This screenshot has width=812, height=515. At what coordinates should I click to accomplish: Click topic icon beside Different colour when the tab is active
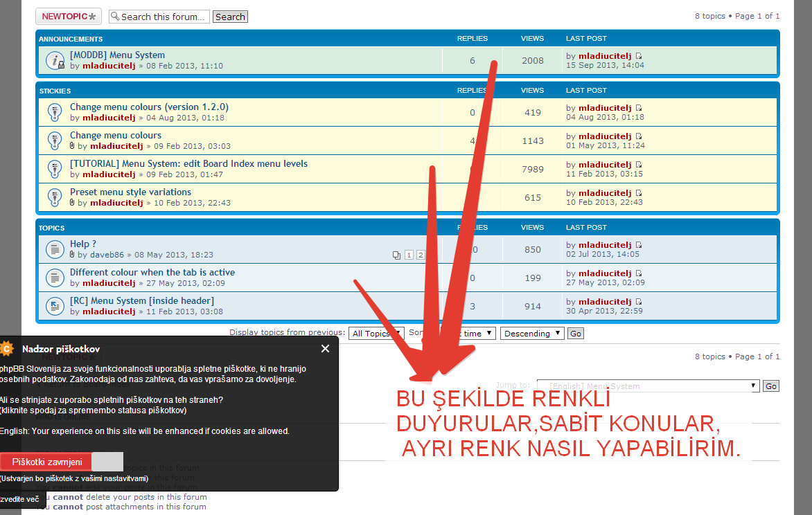(x=54, y=278)
